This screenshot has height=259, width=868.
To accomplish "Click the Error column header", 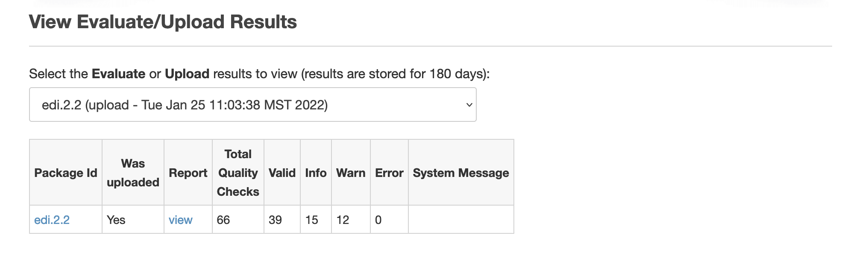I will coord(389,173).
